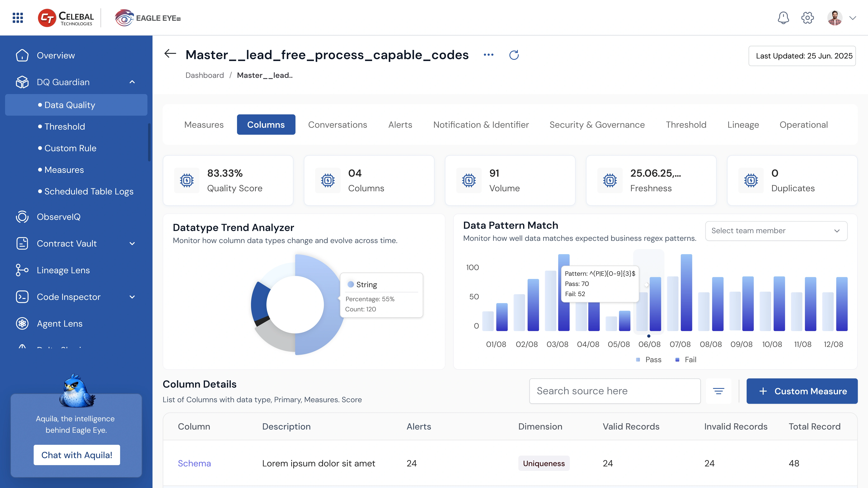Click the Search source here field
Image resolution: width=868 pixels, height=488 pixels.
(615, 391)
